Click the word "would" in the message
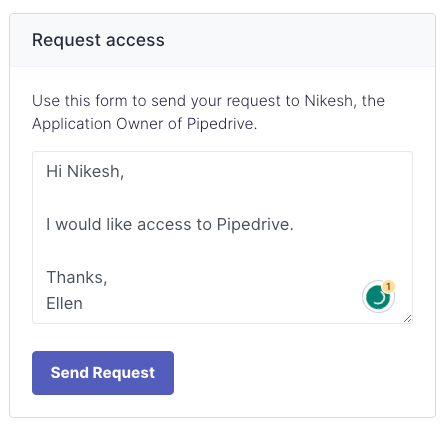The image size is (446, 428). pos(78,224)
